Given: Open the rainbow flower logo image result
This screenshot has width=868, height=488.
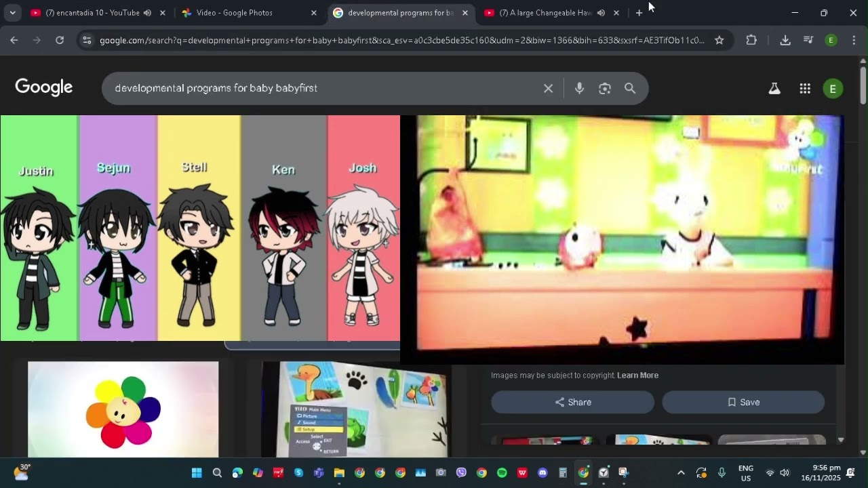Looking at the screenshot, I should pyautogui.click(x=123, y=409).
